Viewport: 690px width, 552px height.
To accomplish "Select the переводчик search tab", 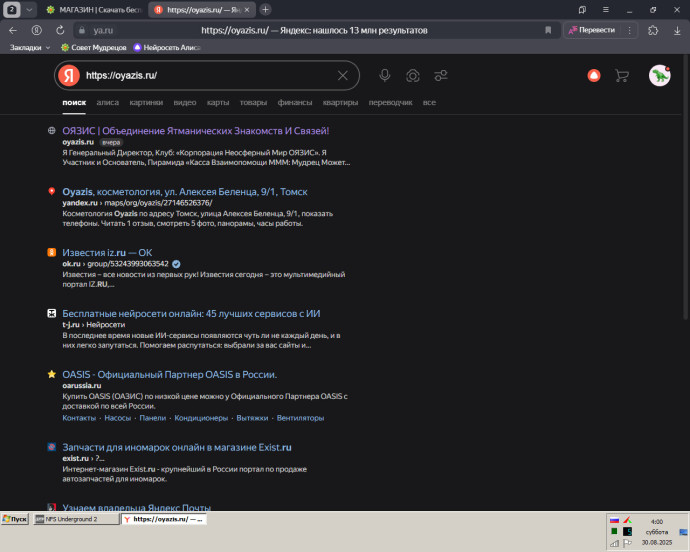I will (390, 103).
